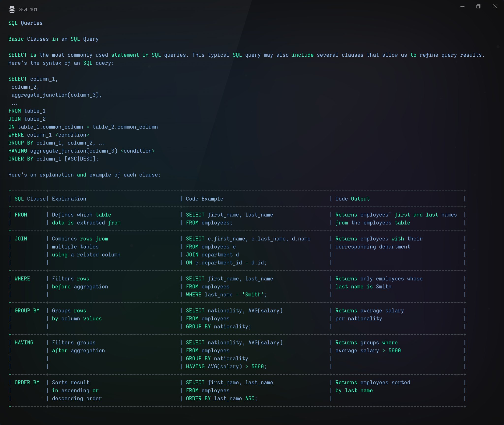Click the 'WHERE column_1 <condition>' line
Screen dimensions: 504x425
coord(49,135)
